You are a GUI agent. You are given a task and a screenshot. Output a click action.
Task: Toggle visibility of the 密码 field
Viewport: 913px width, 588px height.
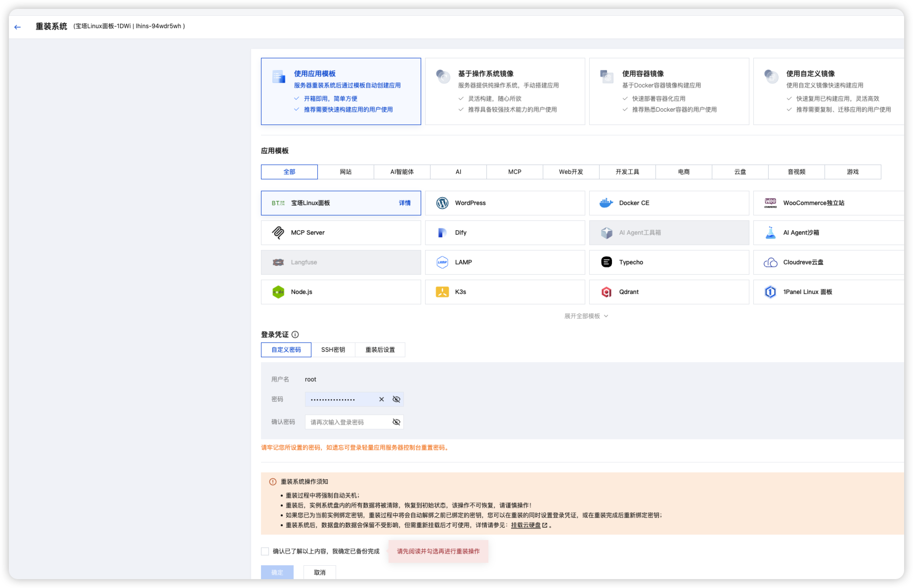pyautogui.click(x=396, y=399)
